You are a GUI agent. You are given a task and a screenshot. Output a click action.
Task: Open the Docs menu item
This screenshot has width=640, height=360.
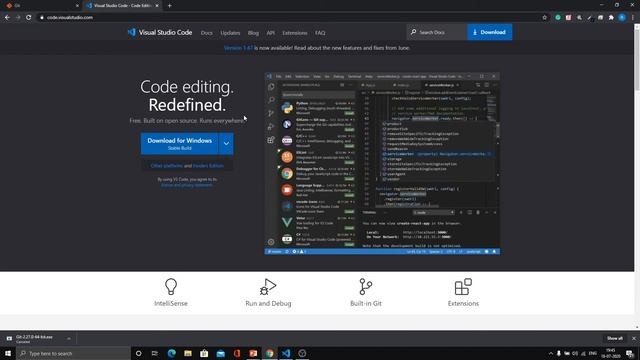(x=207, y=33)
